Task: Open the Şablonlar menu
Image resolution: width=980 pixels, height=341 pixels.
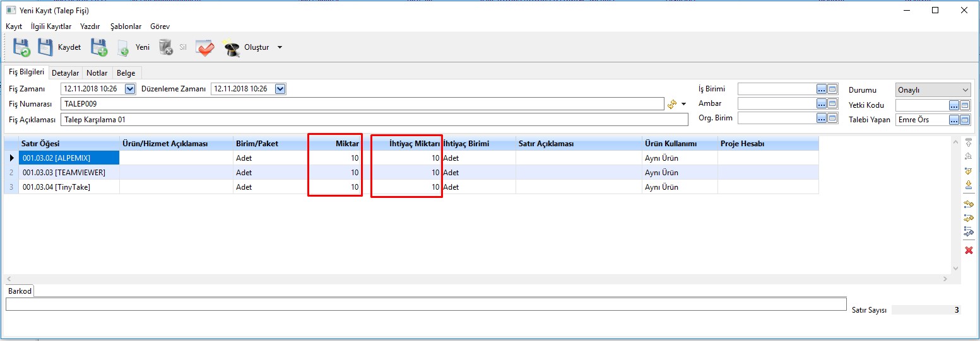Action: tap(126, 26)
